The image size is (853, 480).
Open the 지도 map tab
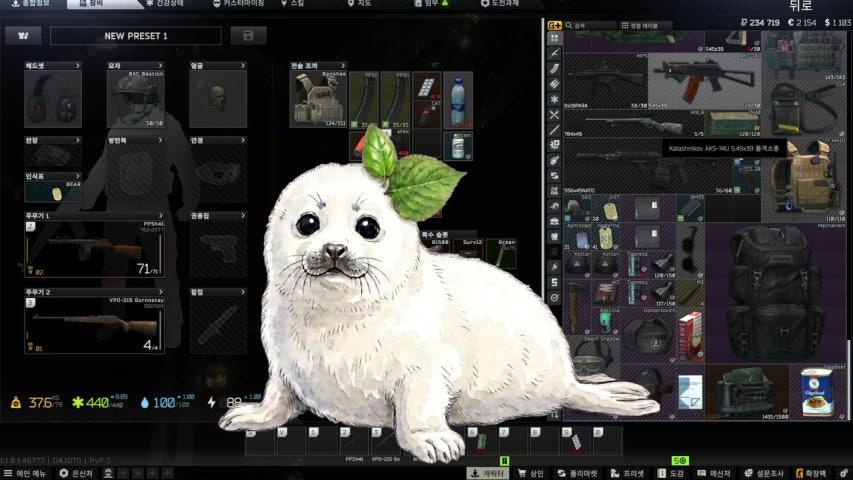click(359, 3)
